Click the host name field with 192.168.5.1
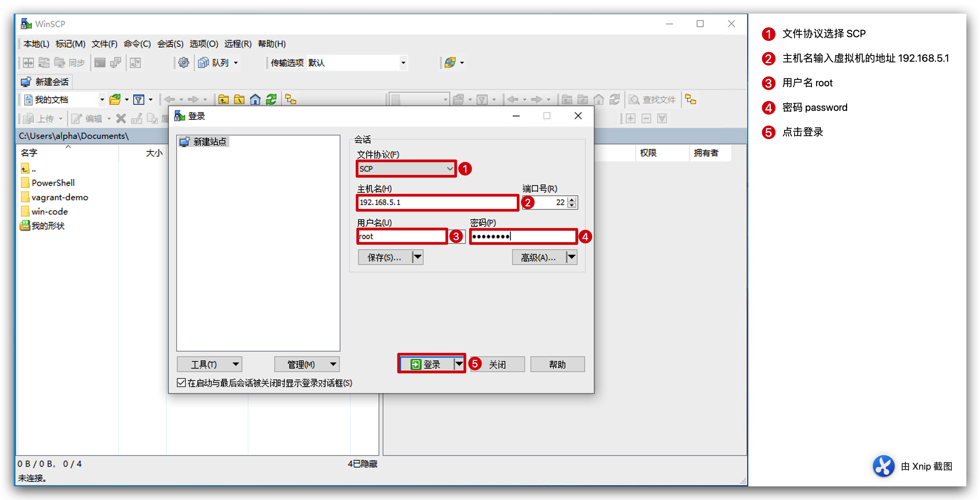This screenshot has height=500, width=980. click(438, 203)
